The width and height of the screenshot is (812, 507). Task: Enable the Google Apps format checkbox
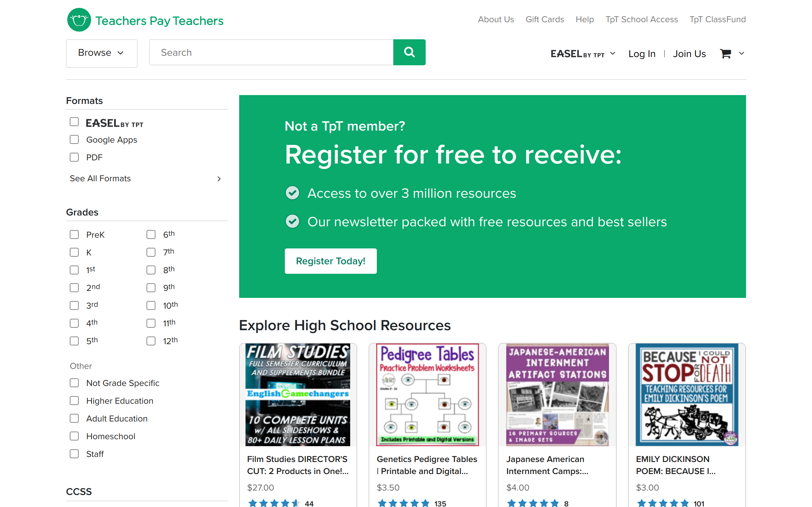point(74,139)
